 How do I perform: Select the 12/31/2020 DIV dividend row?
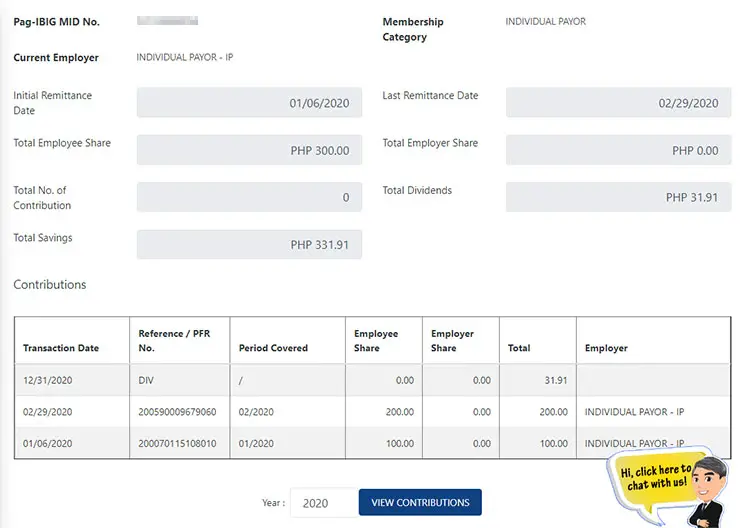372,380
